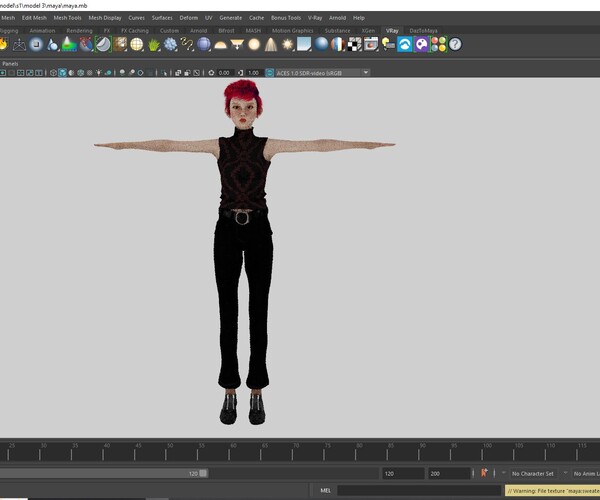Switch to the Substance shelf tab
The width and height of the screenshot is (600, 500).
pyautogui.click(x=338, y=31)
